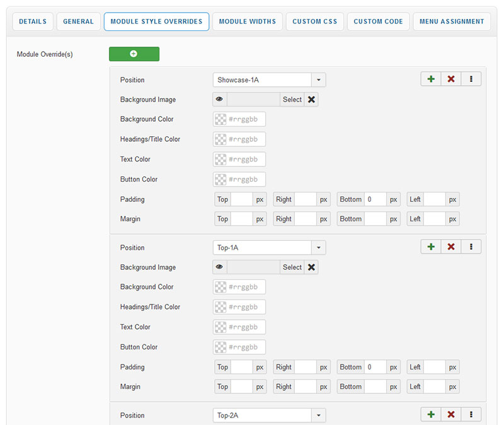Add new row after Top-1A override
Viewport: 504px width, 425px height.
(x=431, y=247)
